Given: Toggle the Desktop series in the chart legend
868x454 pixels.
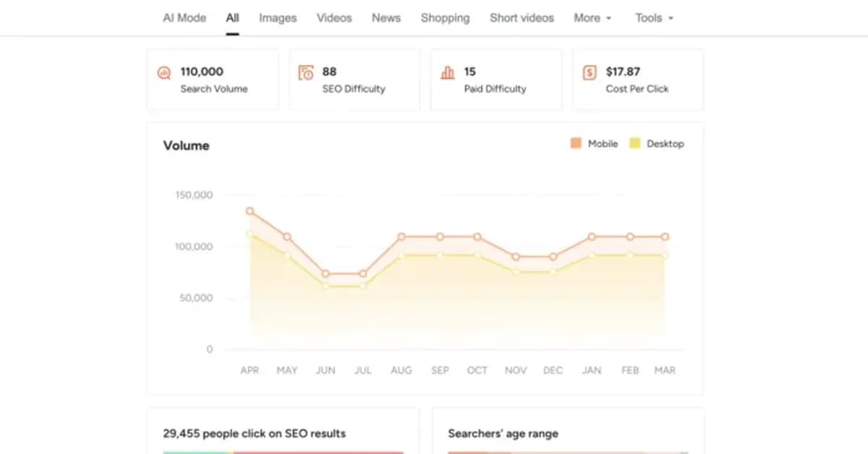Looking at the screenshot, I should (658, 143).
